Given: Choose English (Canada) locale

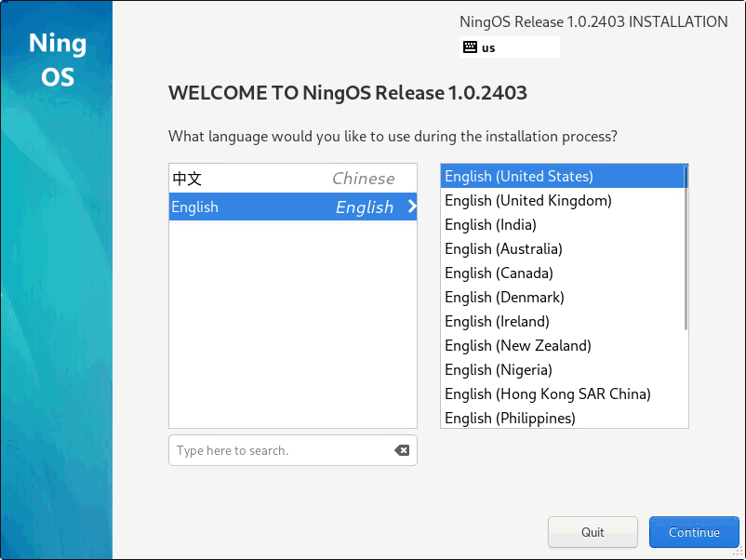Looking at the screenshot, I should 563,273.
